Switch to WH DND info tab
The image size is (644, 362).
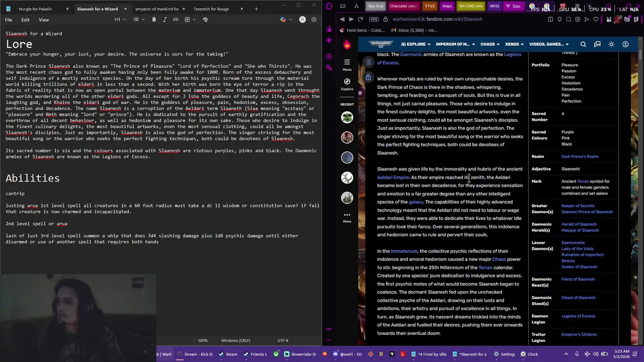click(x=471, y=6)
